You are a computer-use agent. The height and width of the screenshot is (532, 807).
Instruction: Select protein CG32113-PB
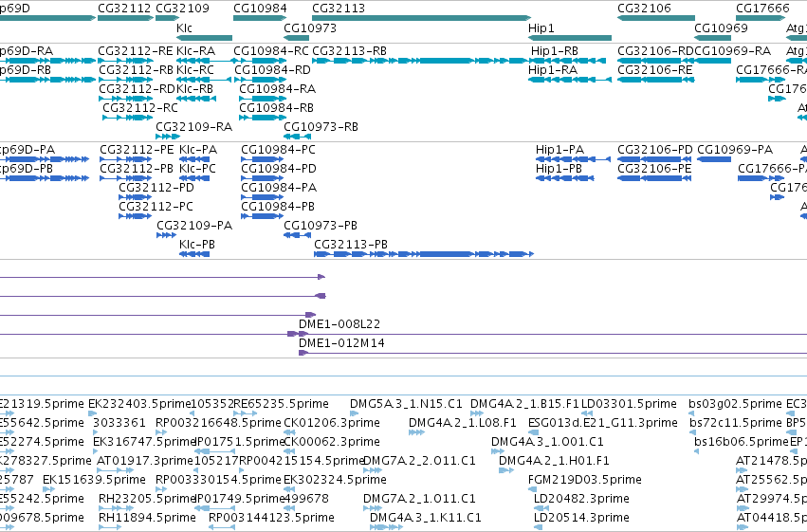(x=424, y=255)
